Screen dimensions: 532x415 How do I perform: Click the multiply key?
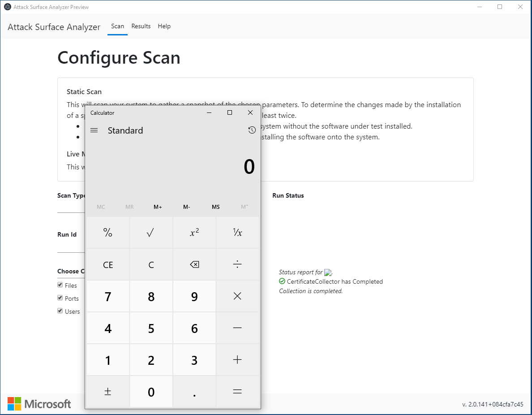point(237,296)
